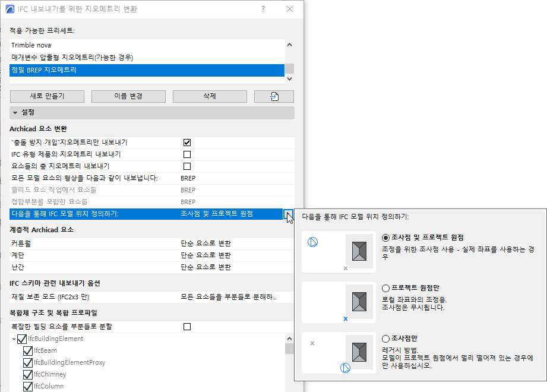The width and height of the screenshot is (547, 392).
Task: Uncheck the IfcBeam checkbox
Action: tap(28, 351)
